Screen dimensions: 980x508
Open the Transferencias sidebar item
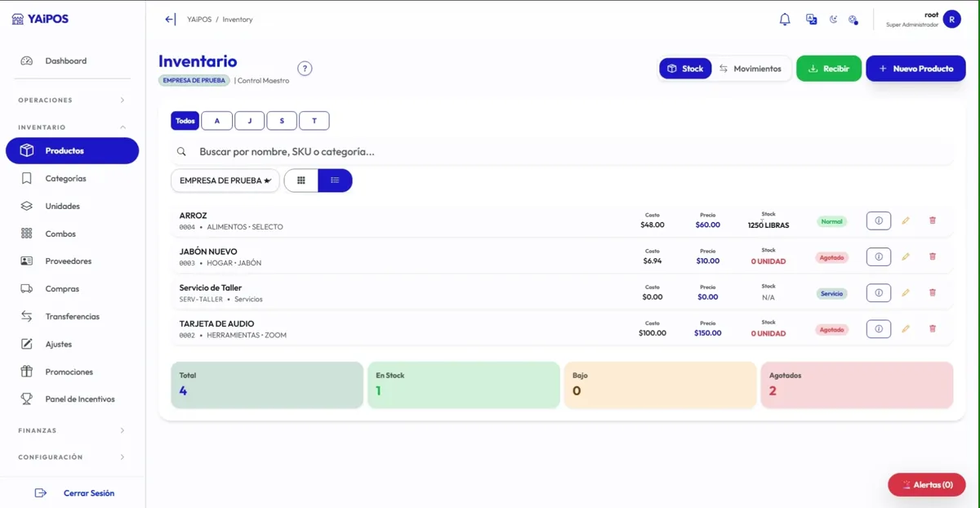(x=73, y=316)
